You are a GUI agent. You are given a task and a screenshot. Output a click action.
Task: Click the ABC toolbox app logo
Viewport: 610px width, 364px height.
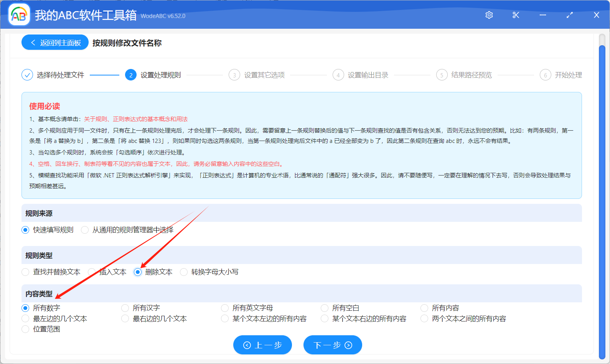pos(19,15)
